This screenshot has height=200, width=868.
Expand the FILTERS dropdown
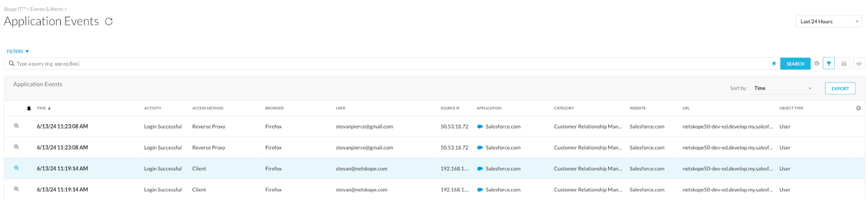click(x=18, y=51)
